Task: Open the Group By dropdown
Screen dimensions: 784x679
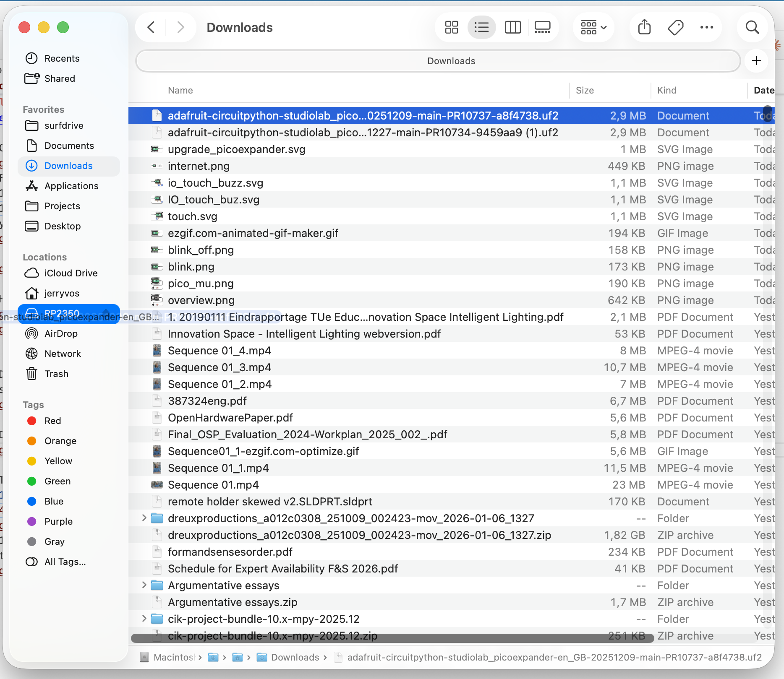Action: pos(593,28)
